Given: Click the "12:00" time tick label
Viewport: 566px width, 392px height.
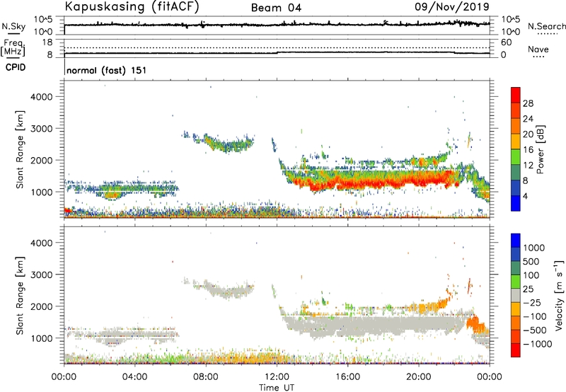Looking at the screenshot, I should point(277,377).
